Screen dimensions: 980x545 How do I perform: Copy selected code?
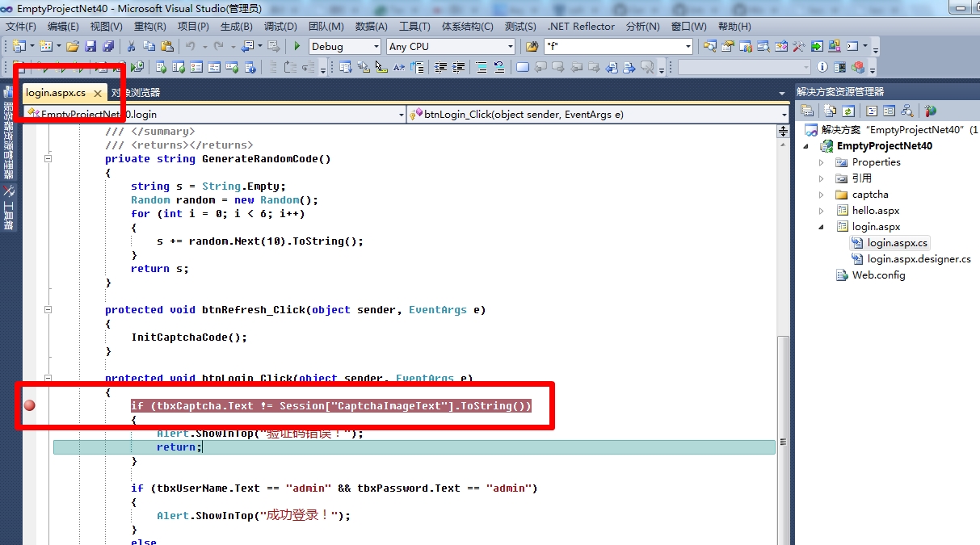pyautogui.click(x=149, y=46)
